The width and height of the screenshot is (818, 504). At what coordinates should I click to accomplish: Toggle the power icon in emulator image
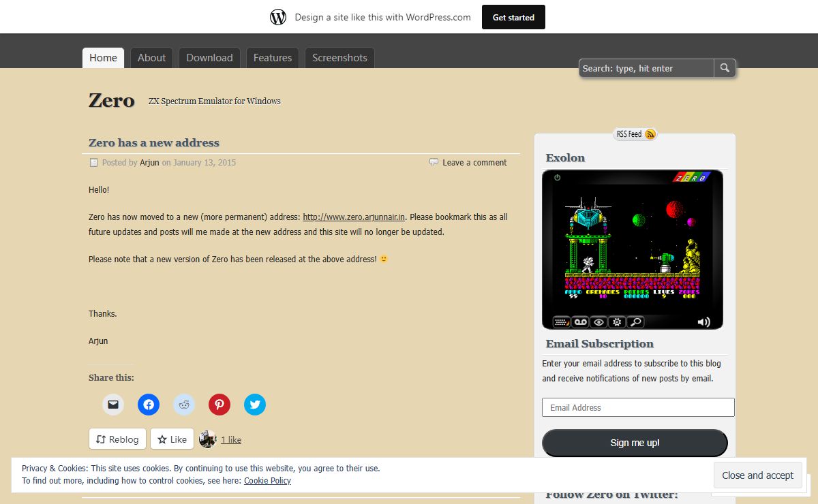[557, 178]
